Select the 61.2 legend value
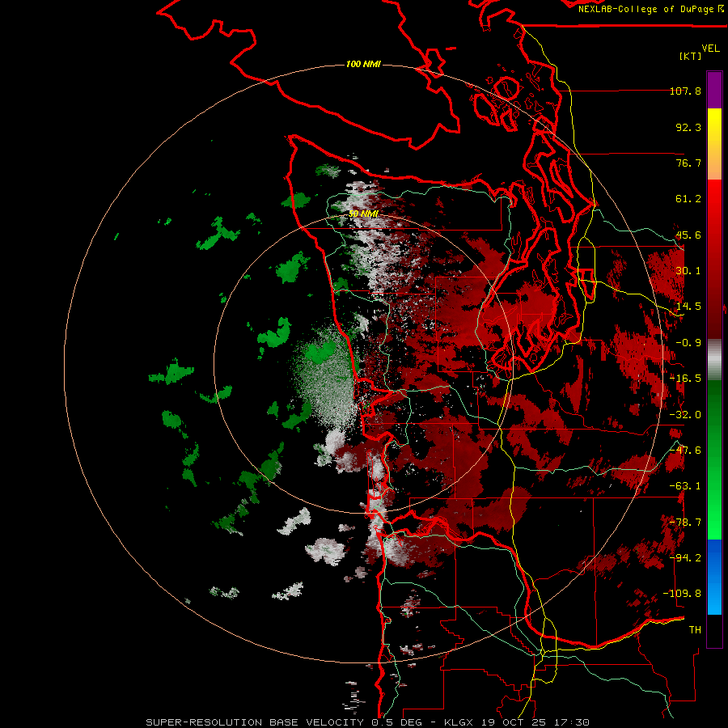 click(688, 199)
